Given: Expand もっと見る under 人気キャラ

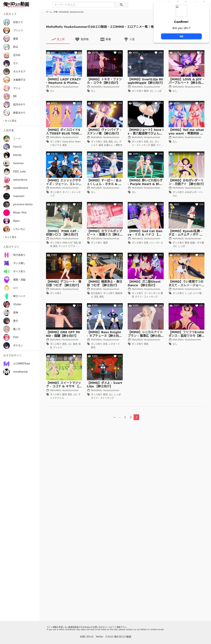Looking at the screenshot, I should pyautogui.click(x=10, y=121).
